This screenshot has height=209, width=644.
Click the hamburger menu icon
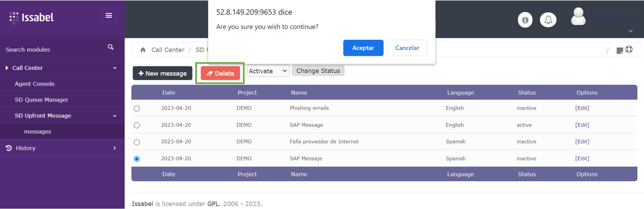109,16
